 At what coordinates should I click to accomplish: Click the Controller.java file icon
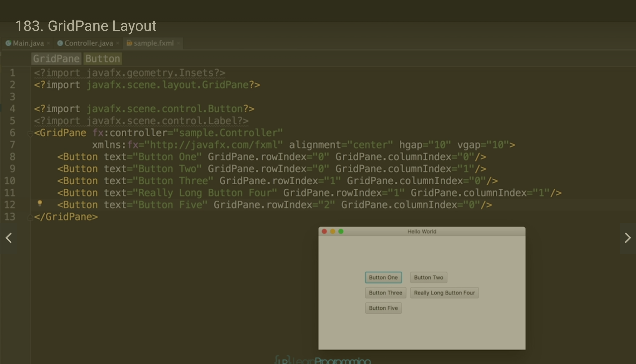(60, 43)
